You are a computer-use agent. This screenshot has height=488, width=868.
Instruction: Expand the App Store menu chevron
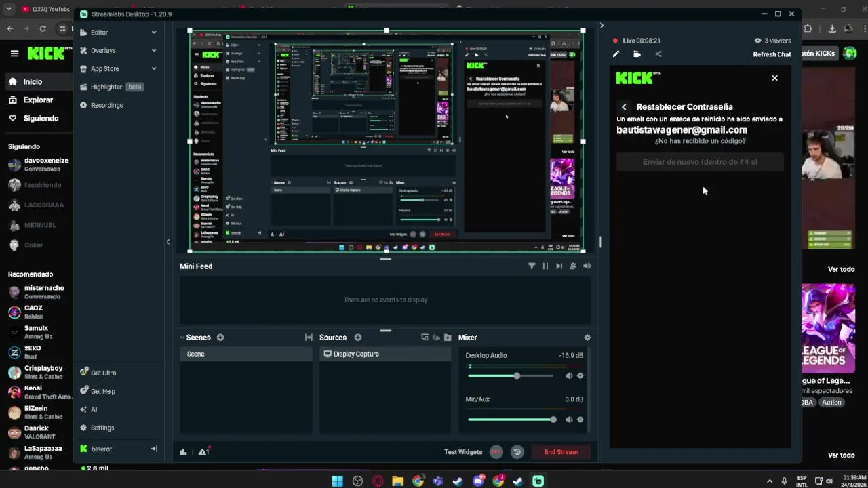tap(154, 69)
